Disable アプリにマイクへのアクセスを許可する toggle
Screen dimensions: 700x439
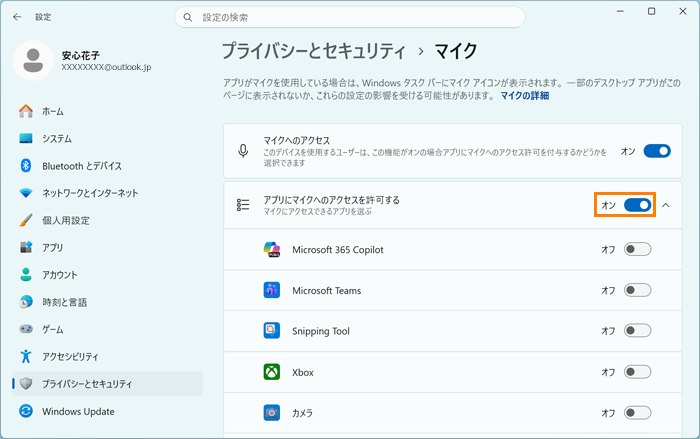tap(638, 205)
